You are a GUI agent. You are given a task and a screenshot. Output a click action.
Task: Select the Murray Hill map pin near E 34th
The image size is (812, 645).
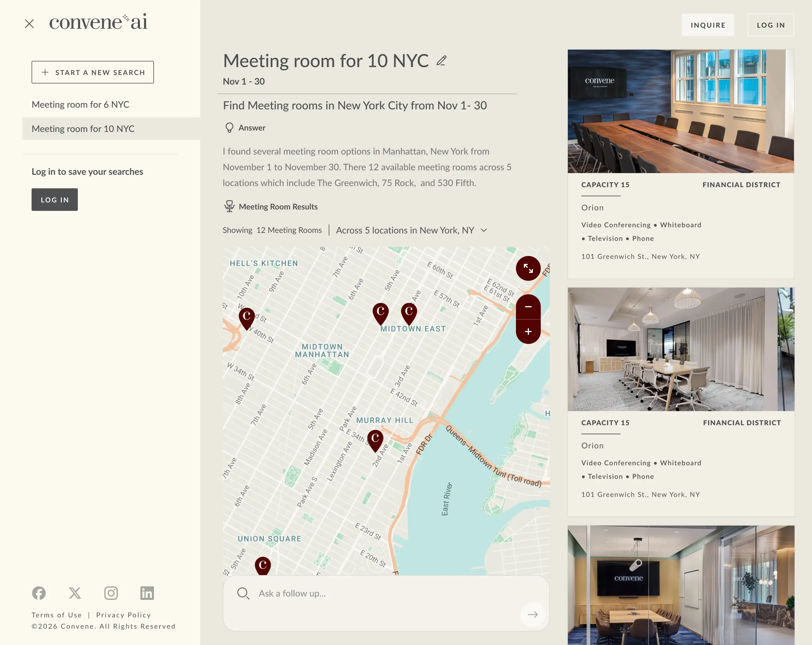[x=375, y=441]
